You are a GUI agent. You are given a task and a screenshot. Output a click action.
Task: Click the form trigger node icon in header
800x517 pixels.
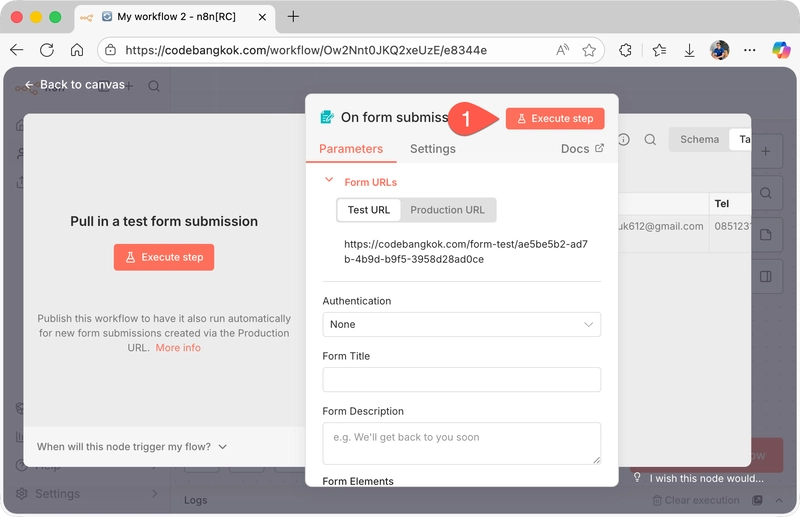point(326,118)
